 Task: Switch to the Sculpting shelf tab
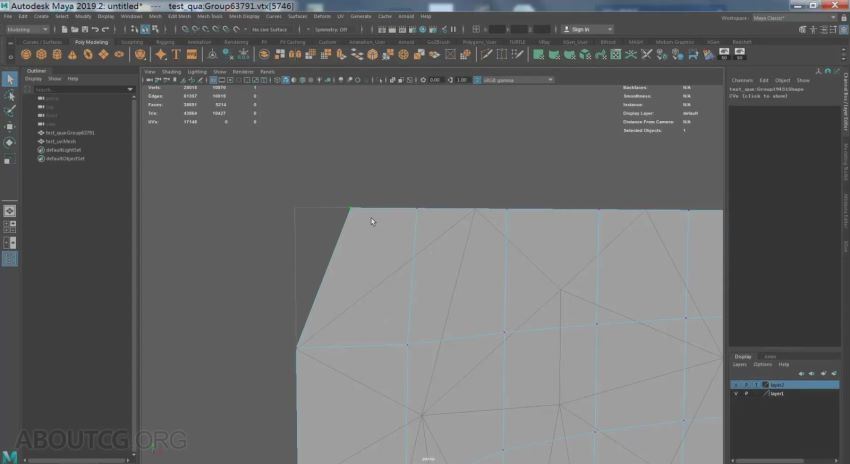point(133,42)
